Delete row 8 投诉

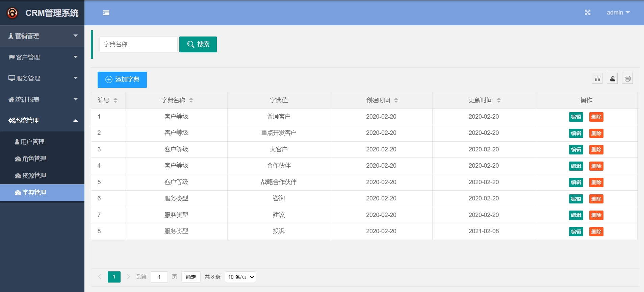click(x=596, y=232)
